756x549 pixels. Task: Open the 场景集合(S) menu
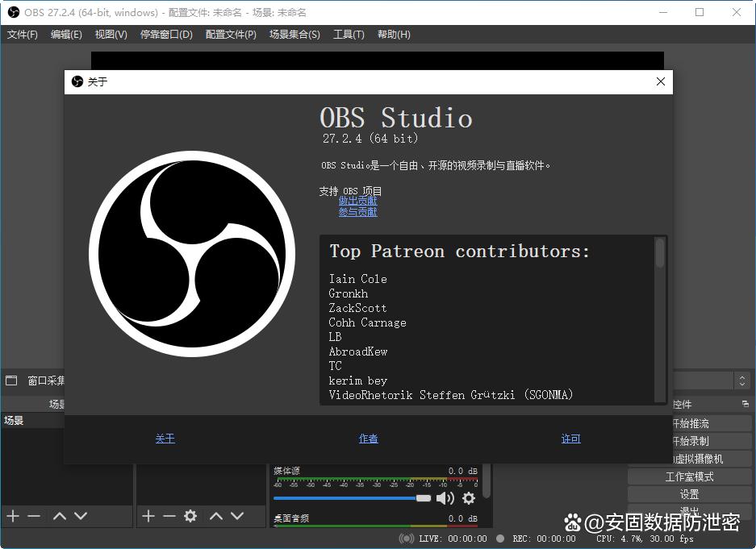coord(294,35)
